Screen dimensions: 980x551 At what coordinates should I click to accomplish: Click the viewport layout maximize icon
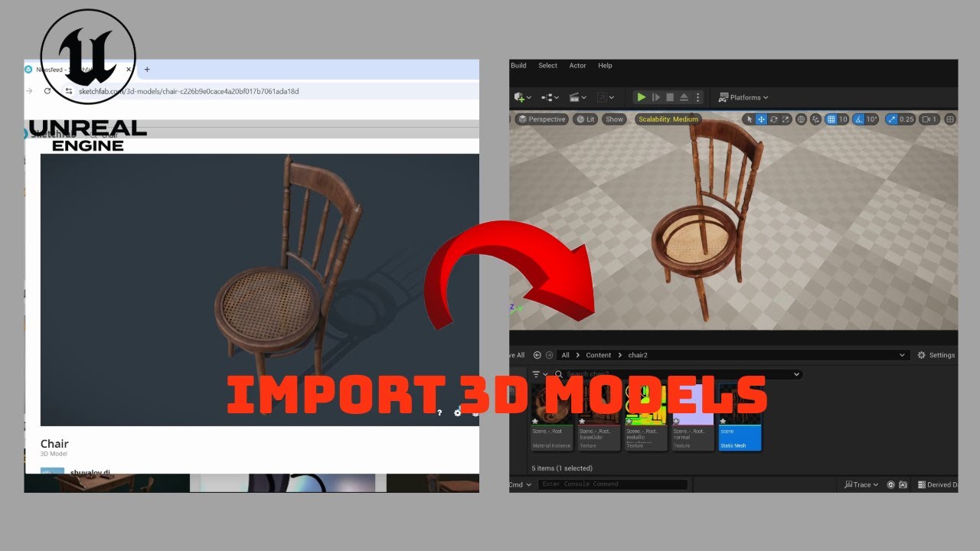[x=950, y=119]
